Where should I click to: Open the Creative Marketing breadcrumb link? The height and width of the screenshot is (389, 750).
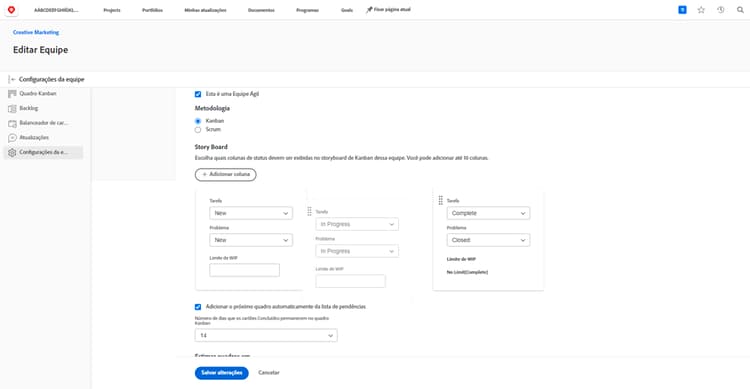(x=36, y=33)
